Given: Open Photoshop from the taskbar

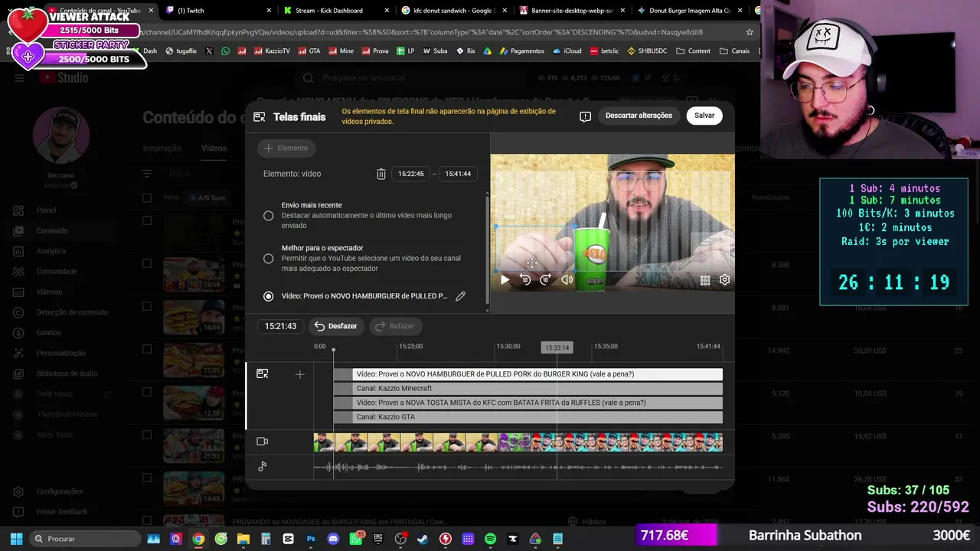Looking at the screenshot, I should coord(311,539).
